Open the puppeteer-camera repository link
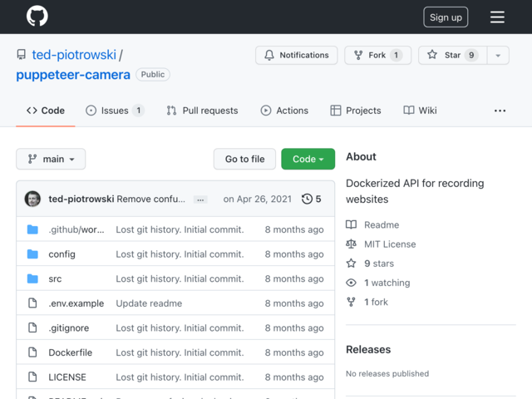The width and height of the screenshot is (532, 399). [x=73, y=75]
